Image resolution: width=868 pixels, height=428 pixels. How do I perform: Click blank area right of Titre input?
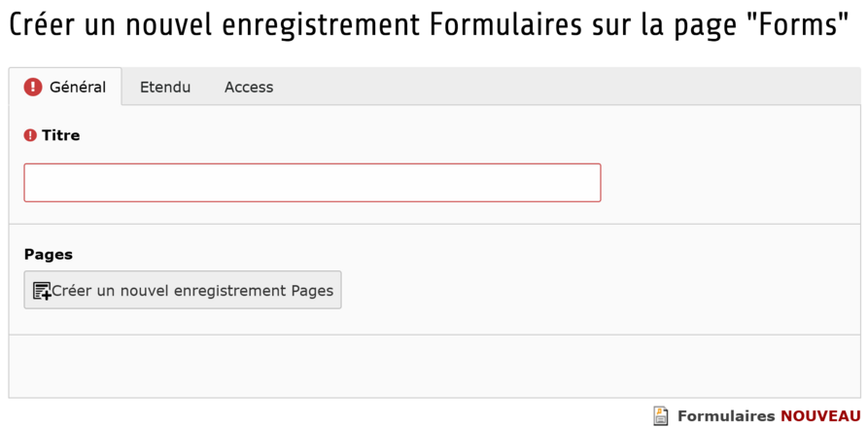click(729, 183)
